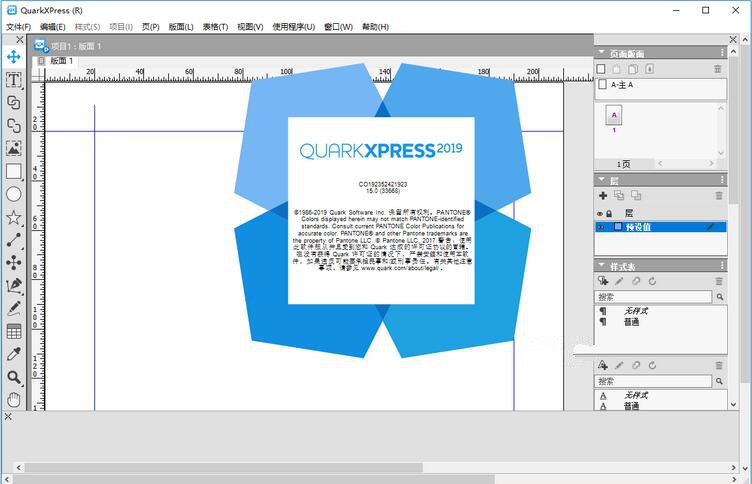
Task: Click refresh icon in paragraph styles toolbar
Action: click(x=652, y=282)
